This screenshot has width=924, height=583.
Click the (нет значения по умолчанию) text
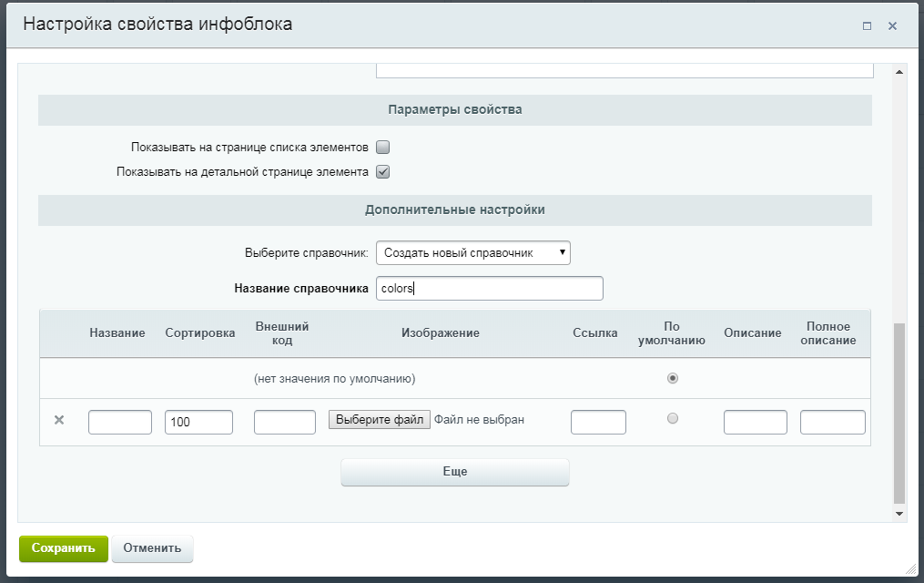pyautogui.click(x=335, y=378)
